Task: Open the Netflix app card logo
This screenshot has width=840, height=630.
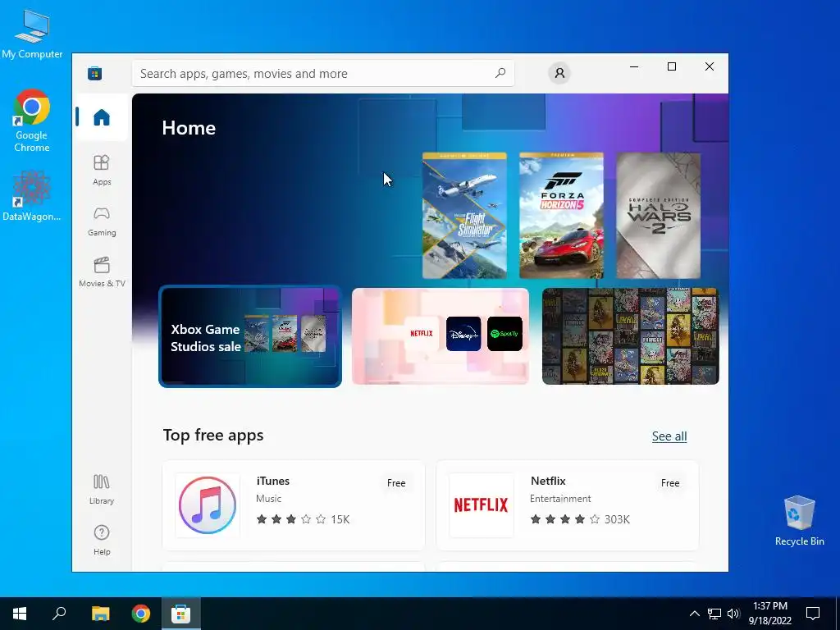Action: click(x=481, y=505)
